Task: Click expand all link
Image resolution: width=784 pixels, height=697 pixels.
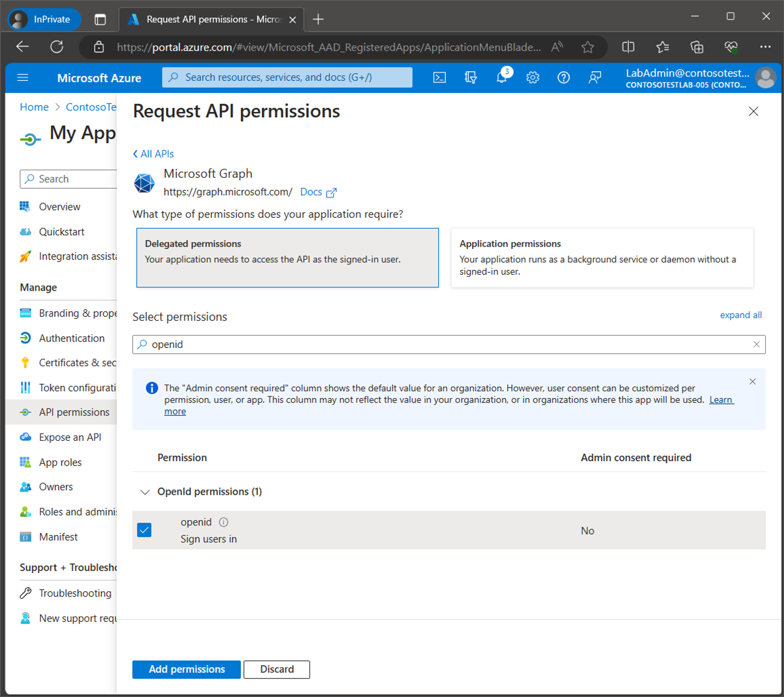Action: click(x=741, y=315)
